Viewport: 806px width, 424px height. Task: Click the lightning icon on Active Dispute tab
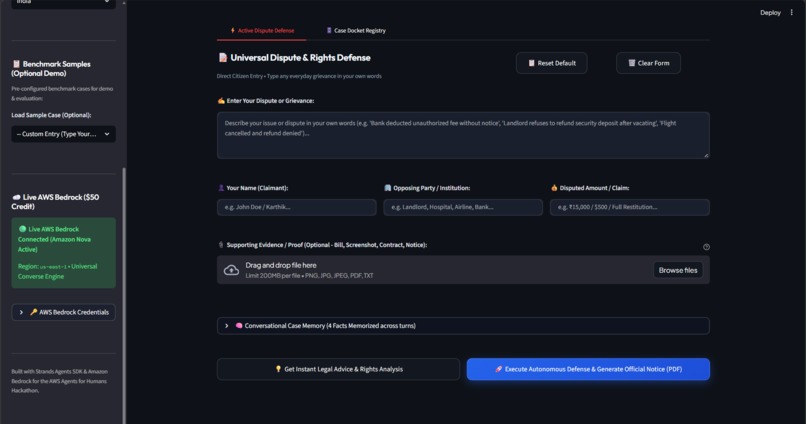[232, 30]
